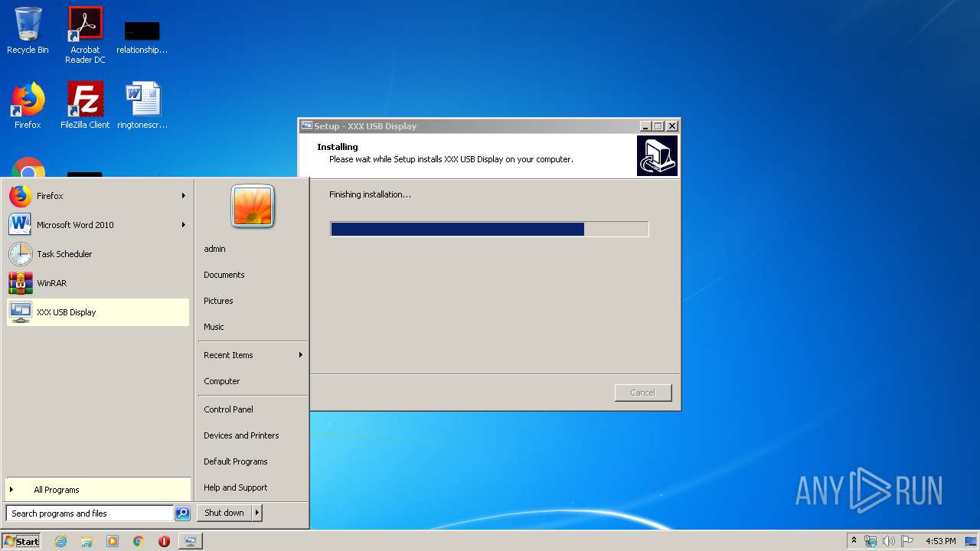Screen dimensions: 980x551
Task: Expand Recent Items submenu
Action: click(253, 355)
